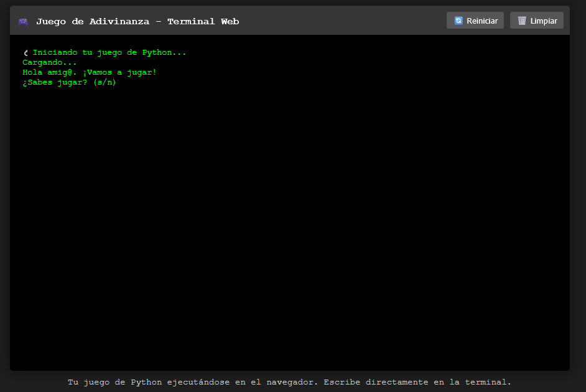Click empty header space left of Reiniciar
The image size is (586, 392).
[x=342, y=21]
